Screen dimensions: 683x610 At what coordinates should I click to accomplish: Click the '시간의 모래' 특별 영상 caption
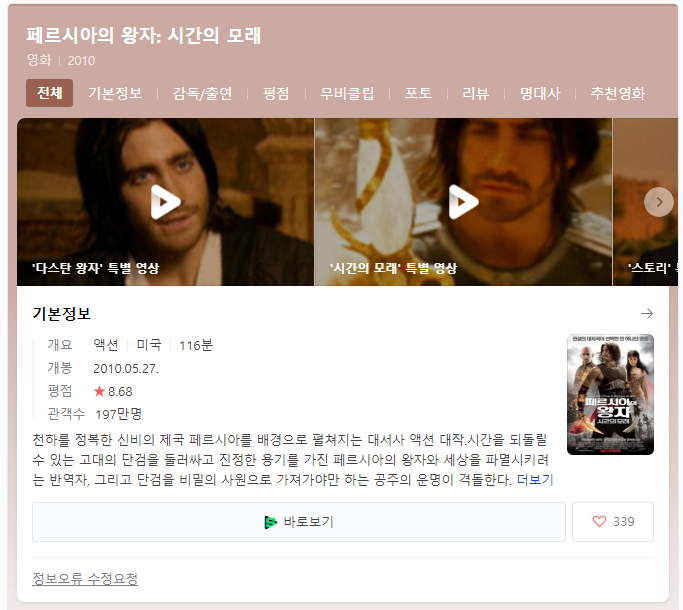tap(393, 268)
